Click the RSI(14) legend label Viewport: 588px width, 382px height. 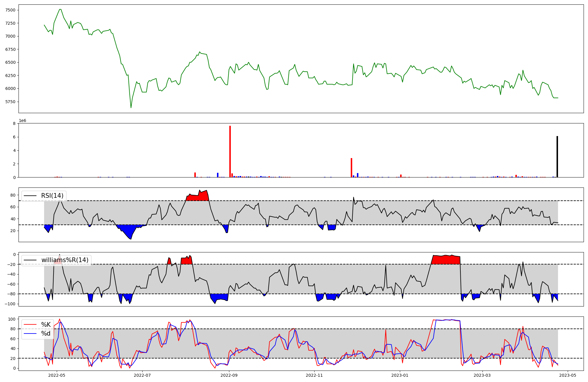tap(52, 196)
